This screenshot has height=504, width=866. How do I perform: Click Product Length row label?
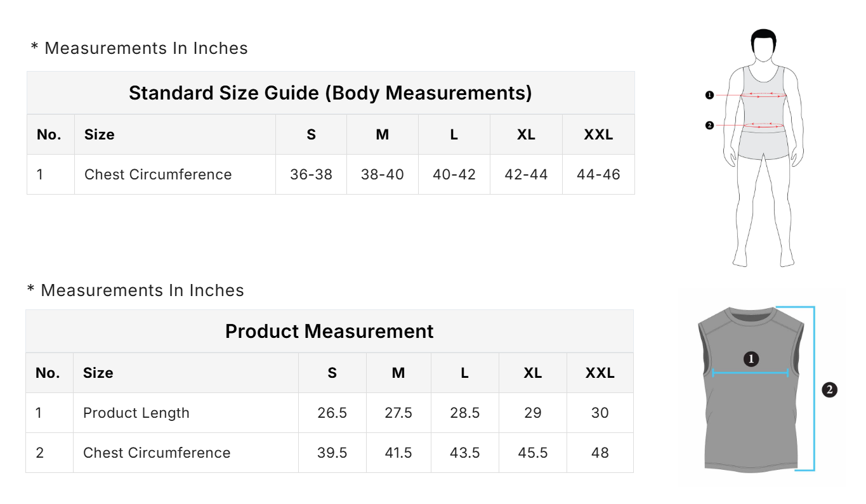(x=136, y=413)
